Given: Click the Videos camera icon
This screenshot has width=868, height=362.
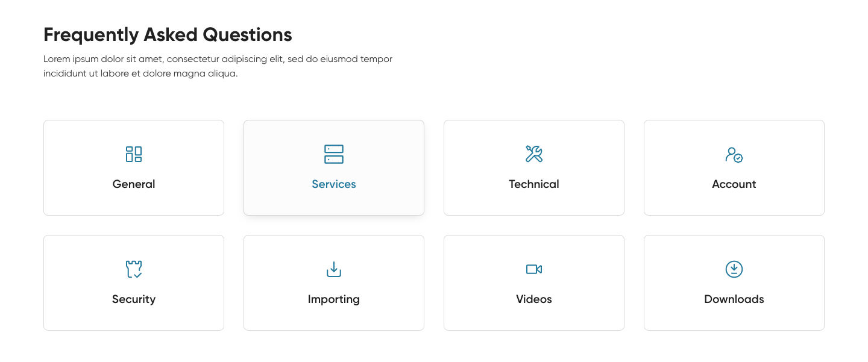Looking at the screenshot, I should point(534,269).
